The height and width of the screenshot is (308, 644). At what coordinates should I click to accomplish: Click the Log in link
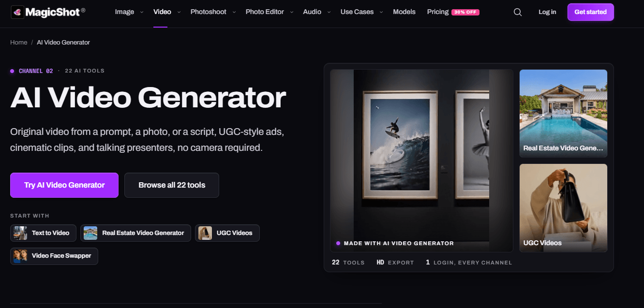coord(547,12)
